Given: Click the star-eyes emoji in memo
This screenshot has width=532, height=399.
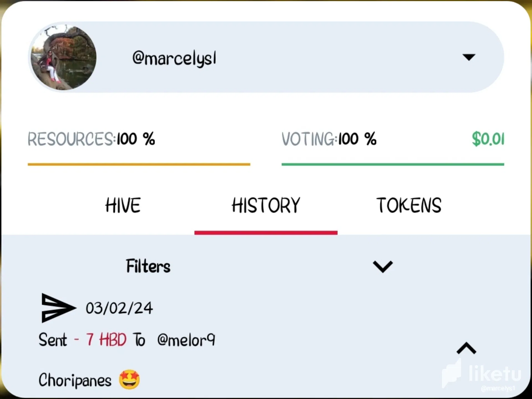Looking at the screenshot, I should 129,380.
